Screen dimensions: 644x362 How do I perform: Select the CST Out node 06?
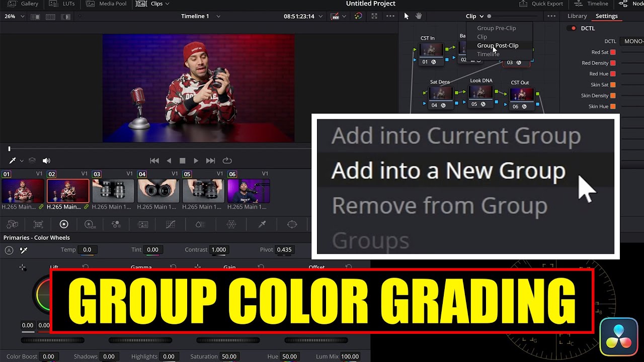pyautogui.click(x=521, y=98)
